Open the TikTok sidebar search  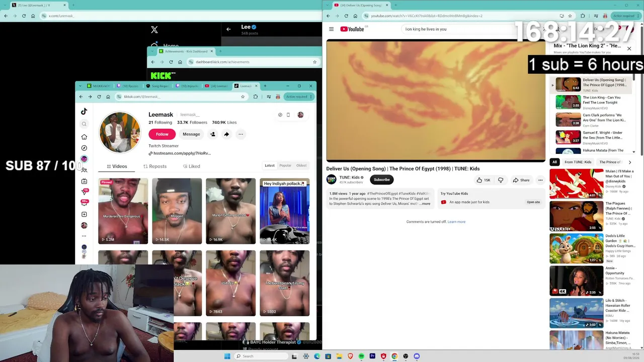[x=84, y=124]
